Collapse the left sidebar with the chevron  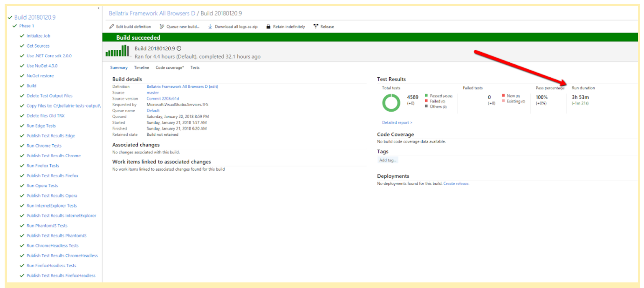coord(98,8)
